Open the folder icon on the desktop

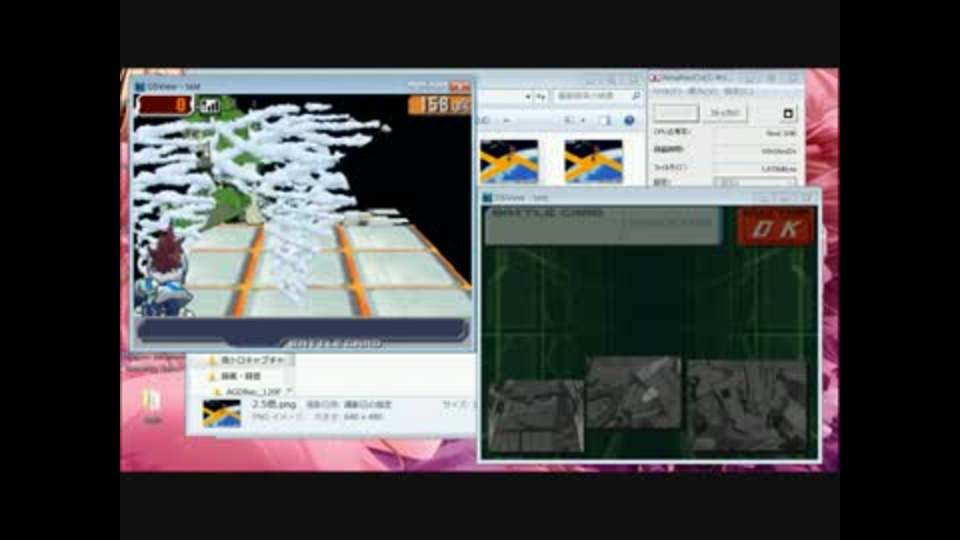[x=152, y=402]
